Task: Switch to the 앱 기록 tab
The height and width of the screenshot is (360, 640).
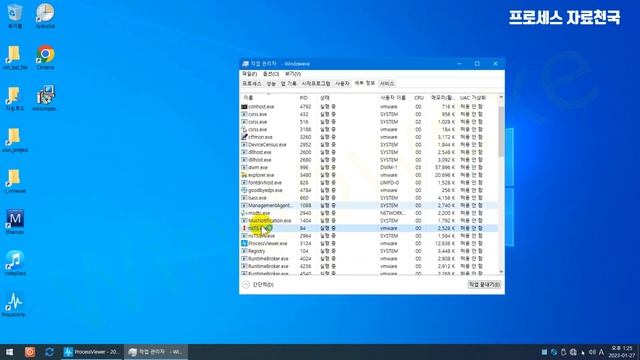Action: [x=289, y=83]
